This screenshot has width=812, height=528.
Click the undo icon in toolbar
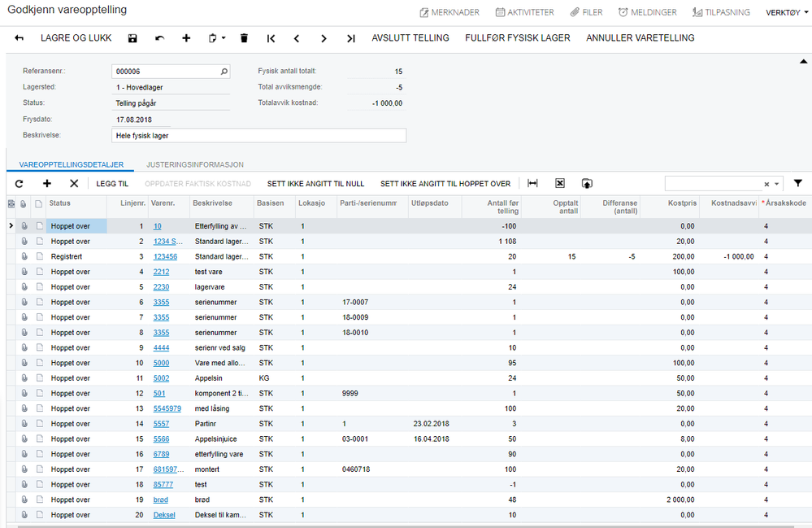[159, 38]
